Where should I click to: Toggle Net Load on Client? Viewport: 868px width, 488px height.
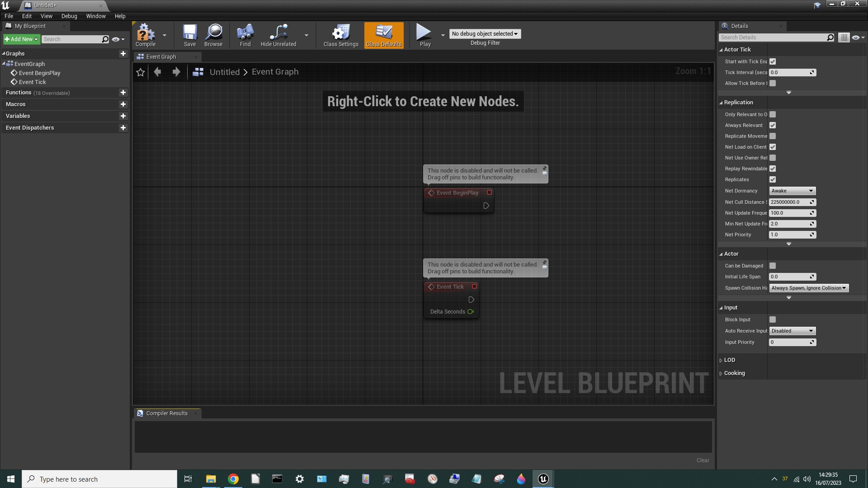pyautogui.click(x=773, y=147)
